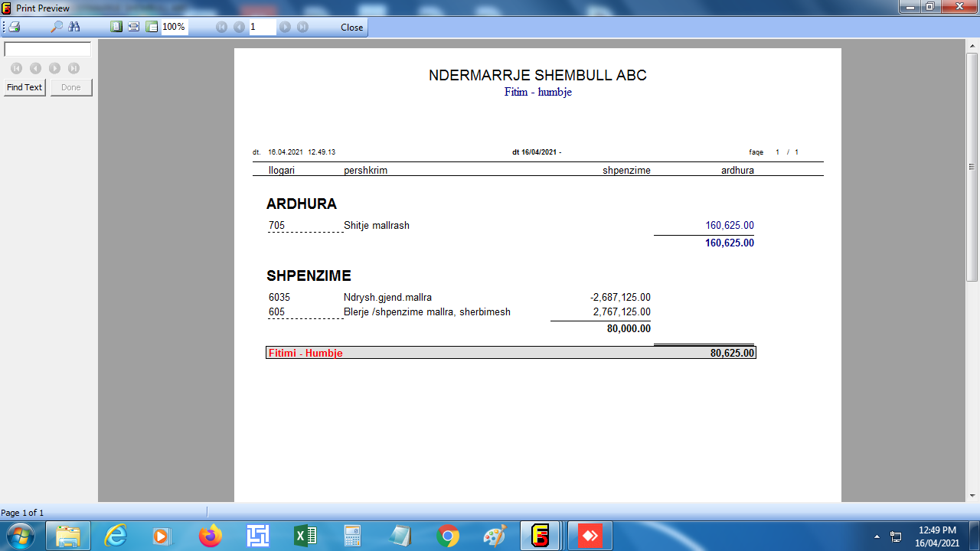The image size is (980, 551).
Task: Jump to the last page in toolbar
Action: click(302, 27)
